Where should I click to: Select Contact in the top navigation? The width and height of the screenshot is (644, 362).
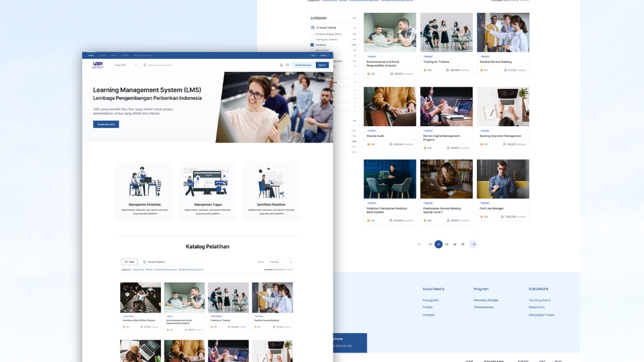pyautogui.click(x=125, y=55)
